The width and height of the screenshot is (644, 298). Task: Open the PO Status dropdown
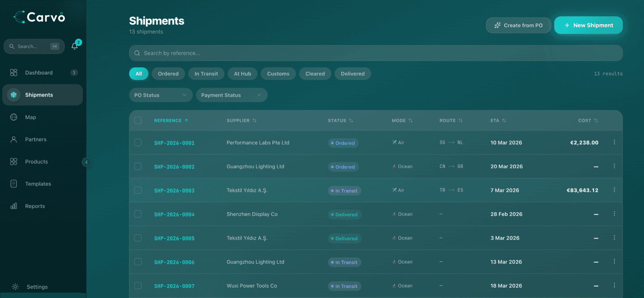point(161,95)
